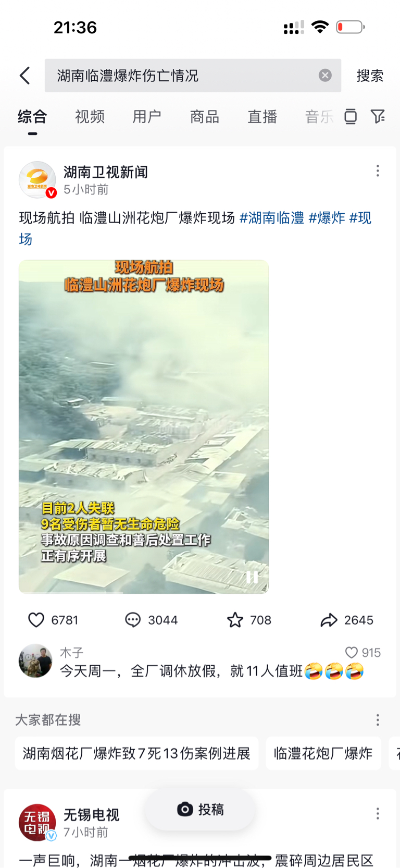Open more options for 湖南卫视新闻 post
Screen dimensions: 400x868
coord(378,171)
